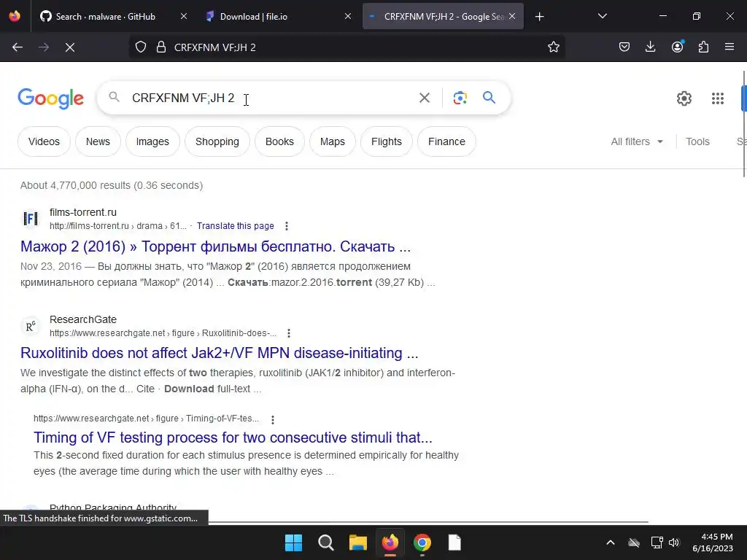Open the blank document taskbar icon
Screen dimensions: 747x560
tap(454, 542)
